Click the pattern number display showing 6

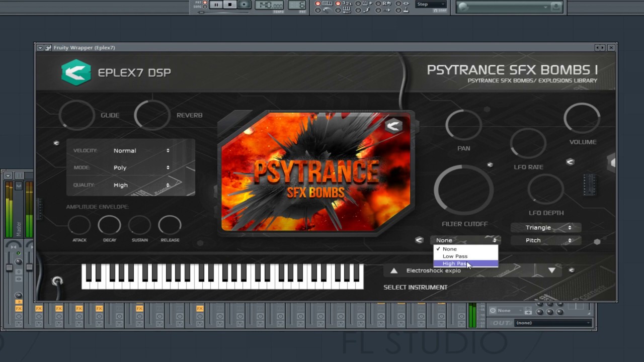tap(297, 5)
